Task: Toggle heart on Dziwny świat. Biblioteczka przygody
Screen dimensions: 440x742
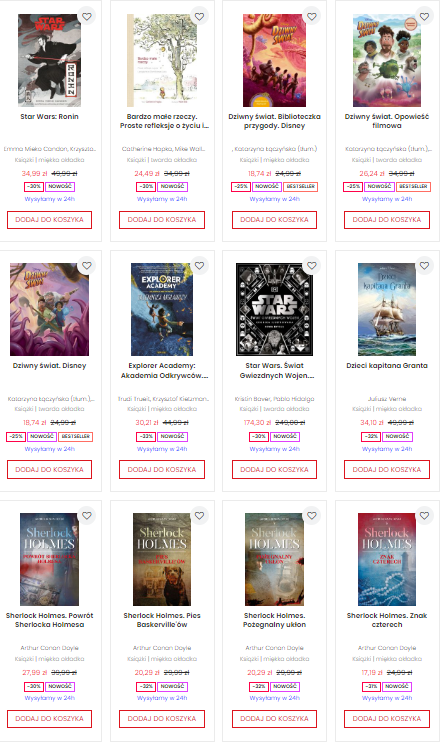Action: click(x=312, y=17)
